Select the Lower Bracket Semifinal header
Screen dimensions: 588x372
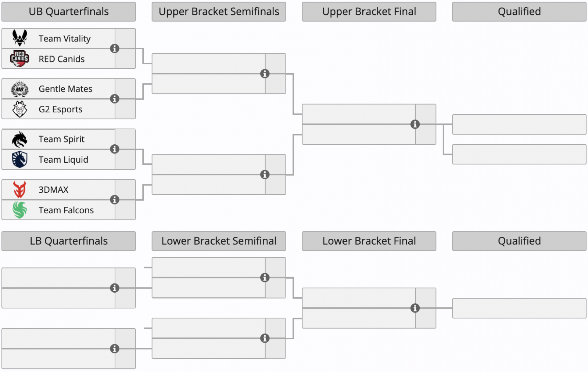tap(219, 241)
